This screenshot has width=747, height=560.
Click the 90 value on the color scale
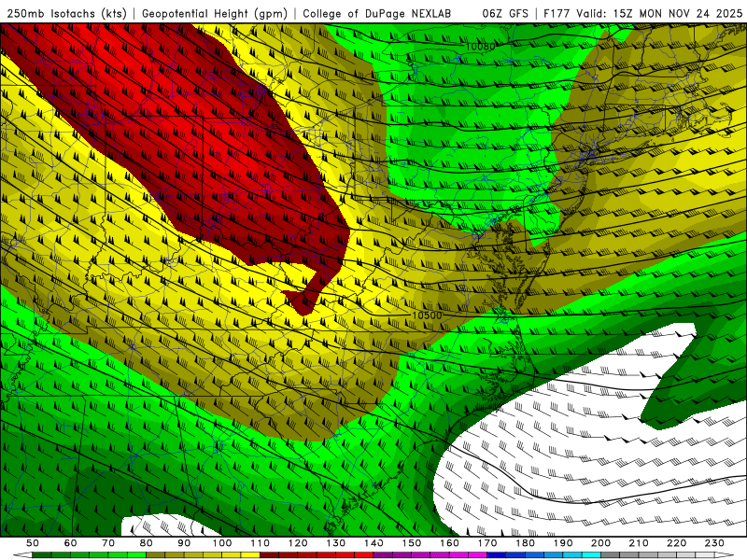(x=184, y=542)
